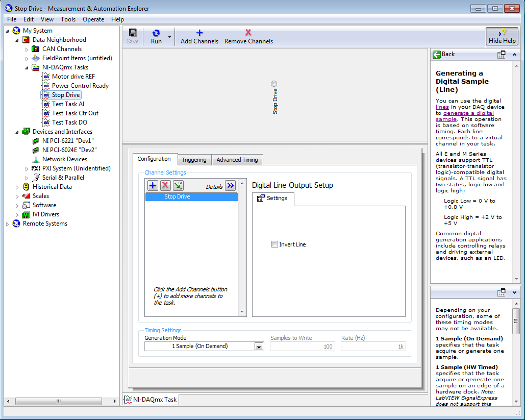The height and width of the screenshot is (420, 525).
Task: Select the Test Task Ctr Out icon
Action: coord(46,113)
